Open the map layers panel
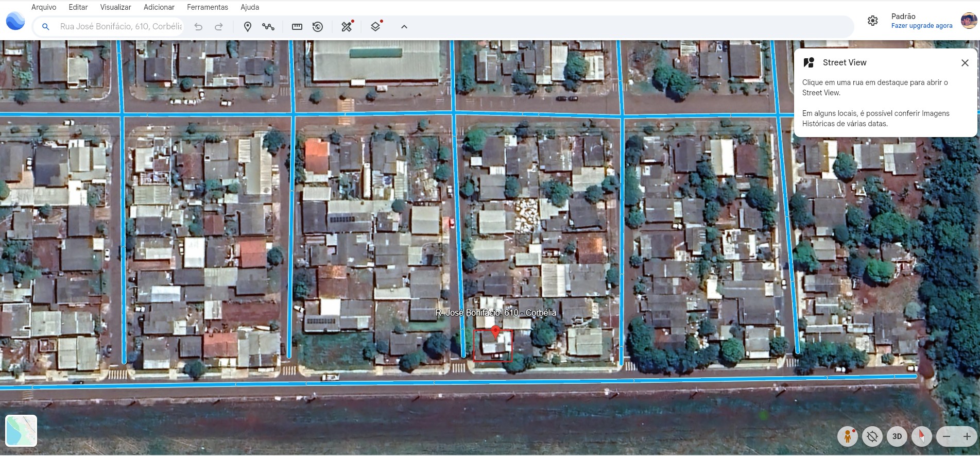The width and height of the screenshot is (980, 456). [376, 26]
